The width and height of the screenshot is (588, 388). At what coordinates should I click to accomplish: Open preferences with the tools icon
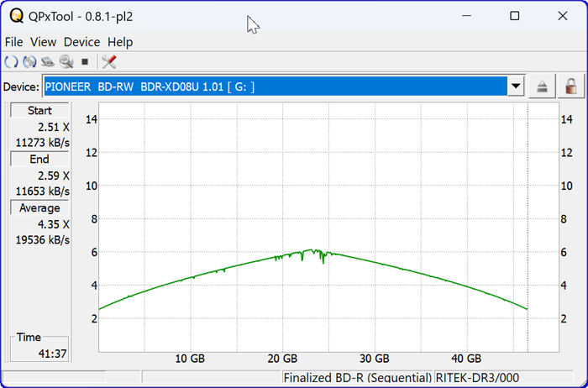click(108, 62)
